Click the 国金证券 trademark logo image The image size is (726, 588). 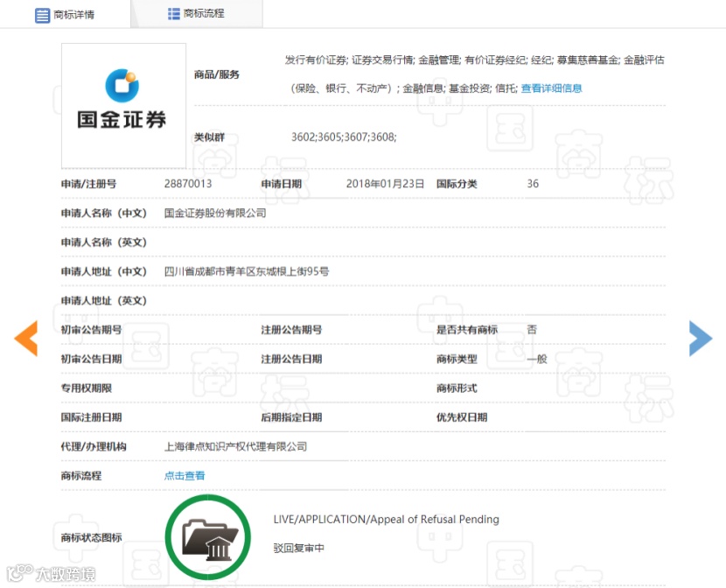coord(123,106)
